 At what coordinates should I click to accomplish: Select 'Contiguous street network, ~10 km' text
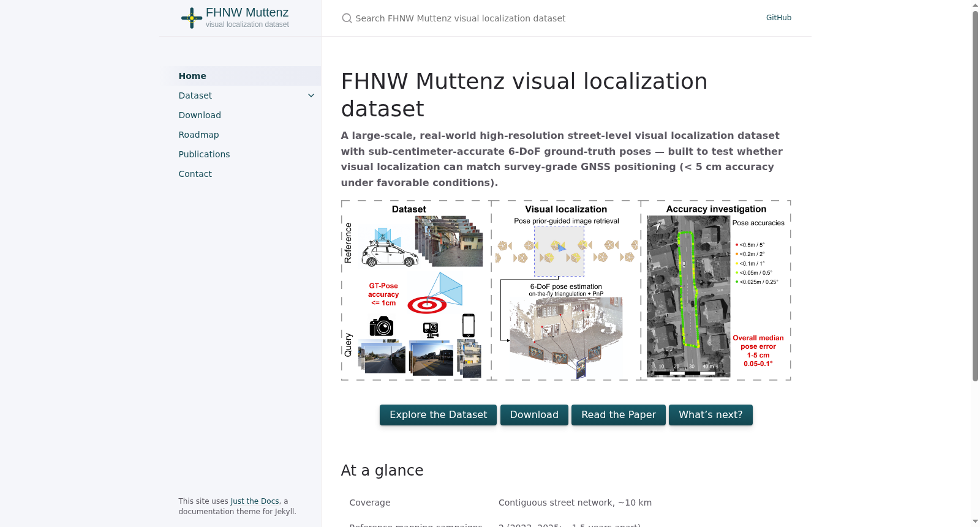coord(575,503)
